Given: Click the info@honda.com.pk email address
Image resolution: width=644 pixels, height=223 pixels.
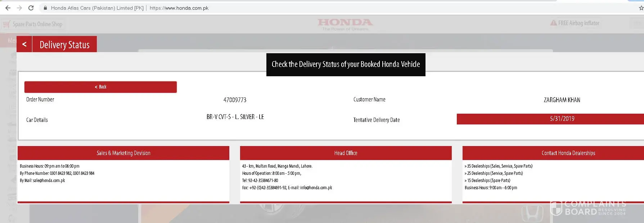Looking at the screenshot, I should pyautogui.click(x=316, y=188).
